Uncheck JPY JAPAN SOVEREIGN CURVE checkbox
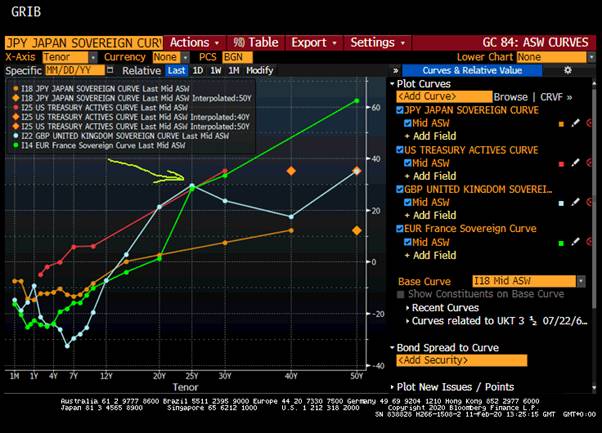602x433 pixels. pos(400,111)
